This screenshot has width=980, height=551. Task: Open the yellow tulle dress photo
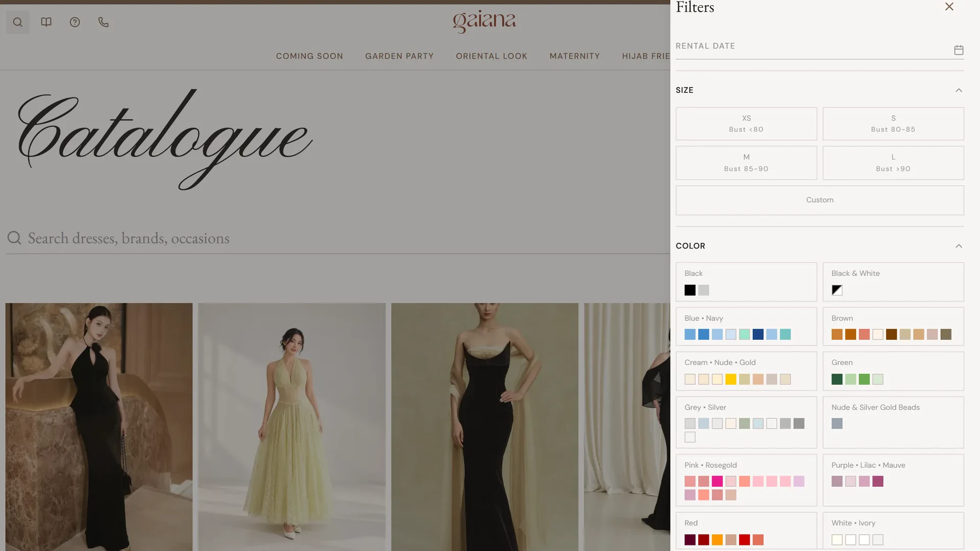[292, 427]
